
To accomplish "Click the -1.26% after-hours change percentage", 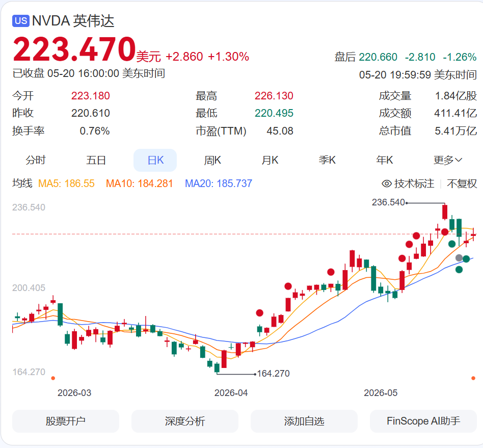I will coord(460,57).
